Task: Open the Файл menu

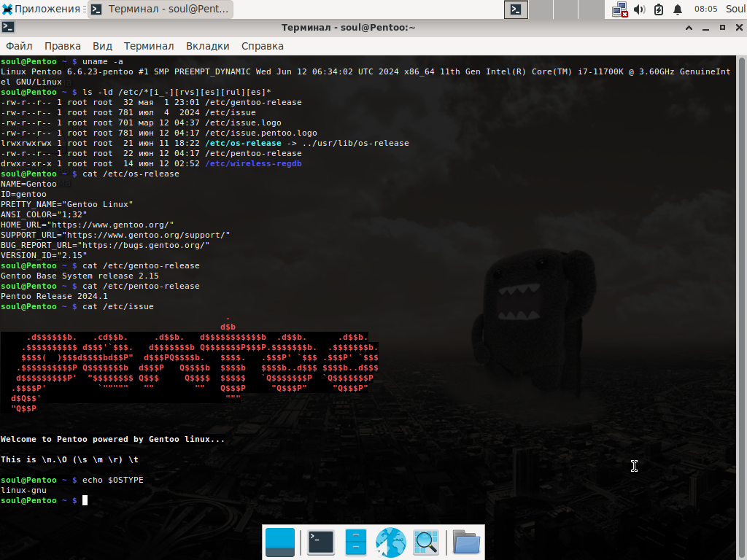Action: coord(19,46)
